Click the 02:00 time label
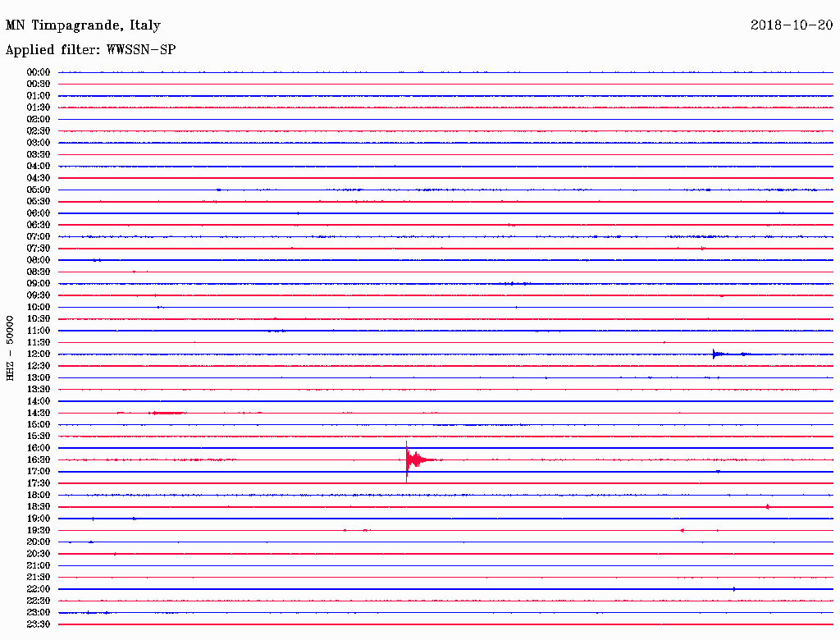The width and height of the screenshot is (840, 640). (x=39, y=120)
